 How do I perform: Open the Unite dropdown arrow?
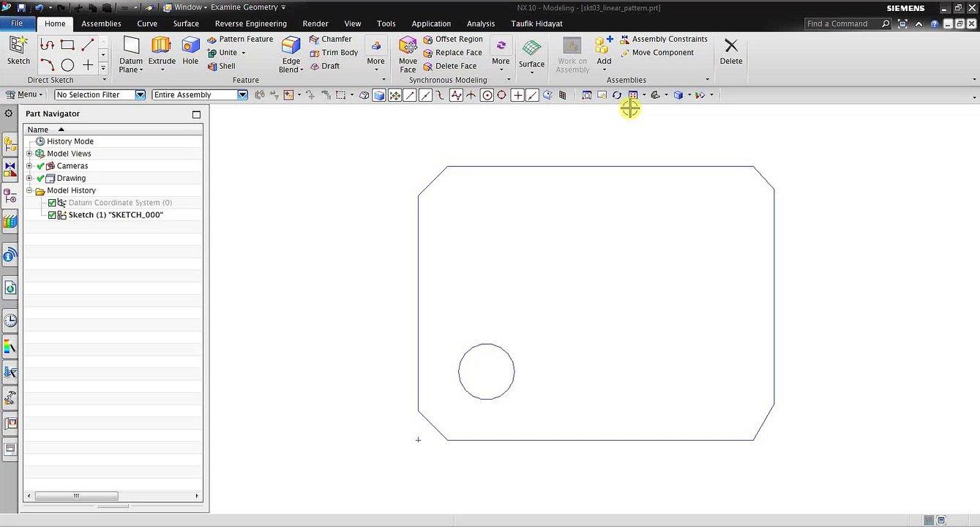point(244,53)
